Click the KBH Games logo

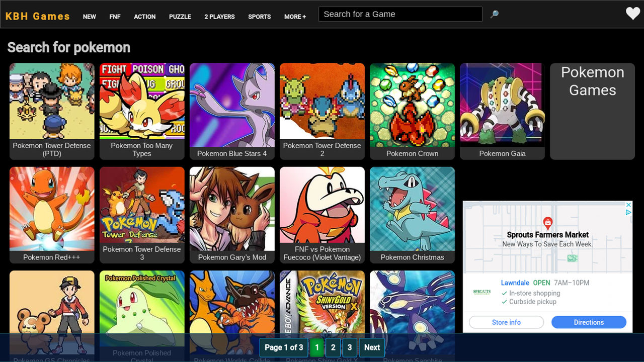pos(38,16)
